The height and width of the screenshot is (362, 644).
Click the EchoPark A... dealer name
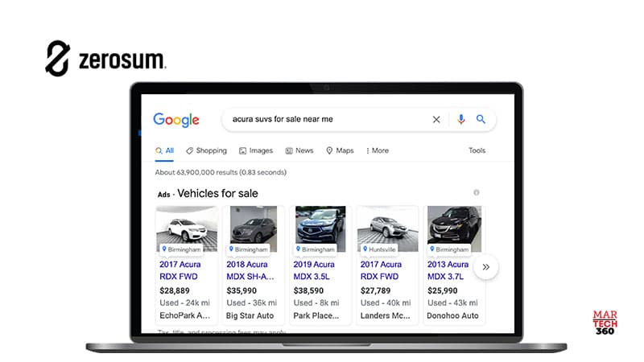tap(185, 315)
